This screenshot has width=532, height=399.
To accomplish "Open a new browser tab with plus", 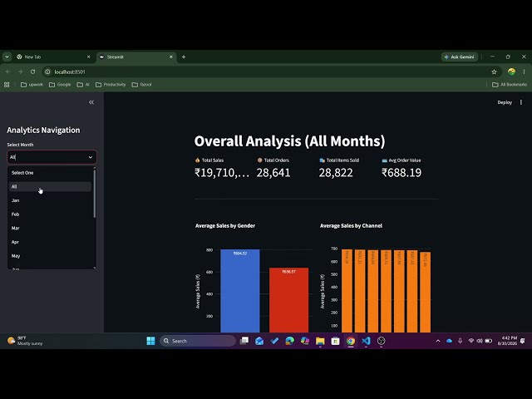I will point(184,57).
